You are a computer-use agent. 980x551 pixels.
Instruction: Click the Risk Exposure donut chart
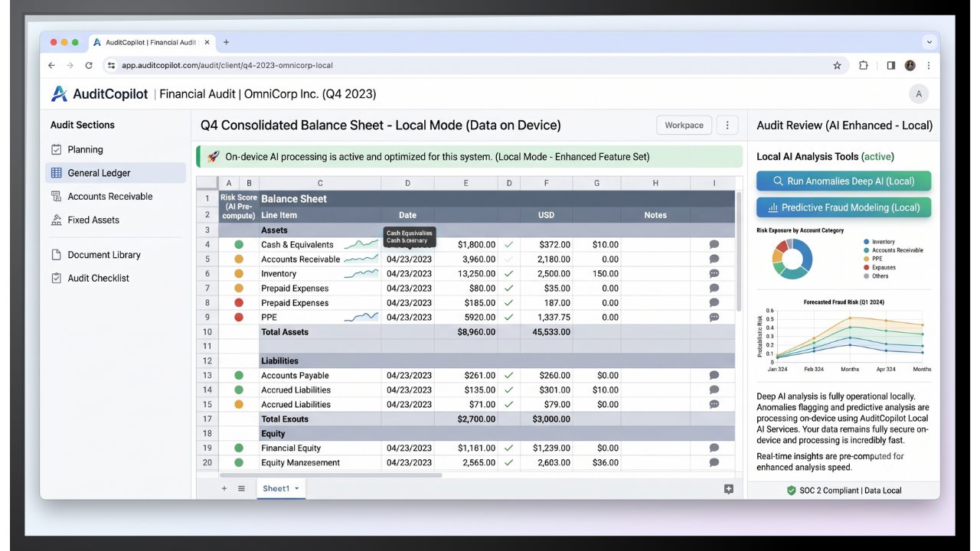point(791,259)
